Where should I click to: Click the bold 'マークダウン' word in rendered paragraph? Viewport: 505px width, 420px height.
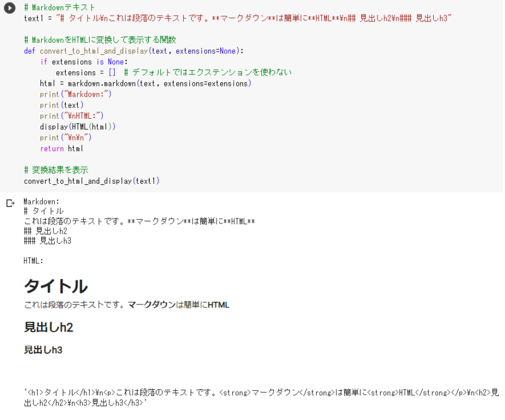point(151,305)
